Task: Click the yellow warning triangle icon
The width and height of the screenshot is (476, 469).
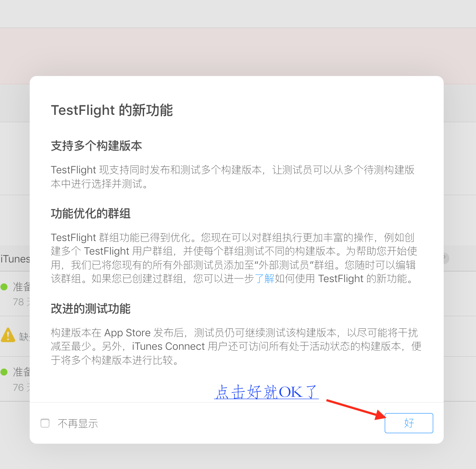Action: click(8, 335)
